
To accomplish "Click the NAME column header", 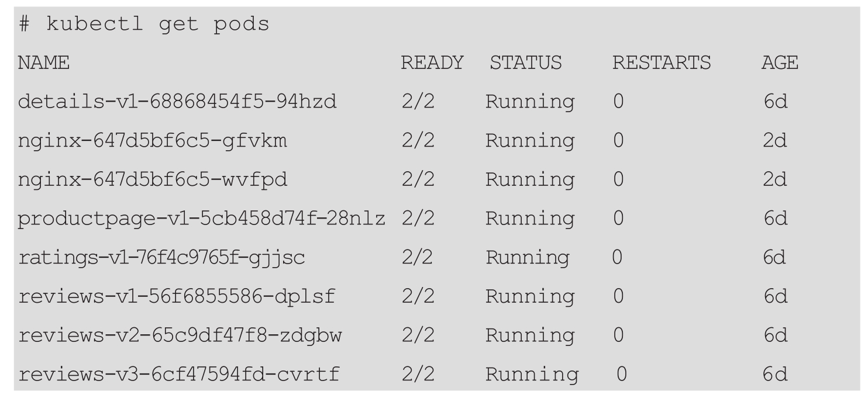I will coord(43,63).
